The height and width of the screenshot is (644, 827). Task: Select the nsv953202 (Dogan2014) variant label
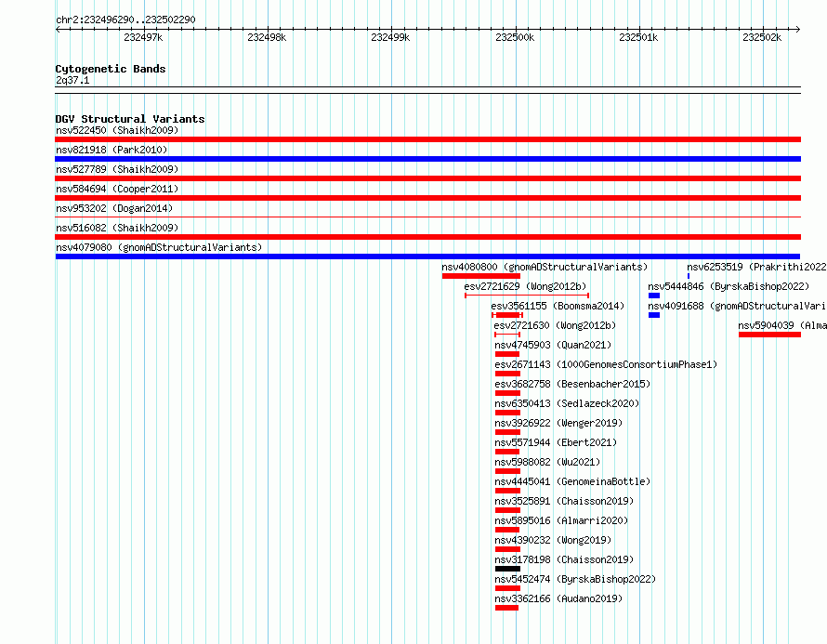click(114, 208)
